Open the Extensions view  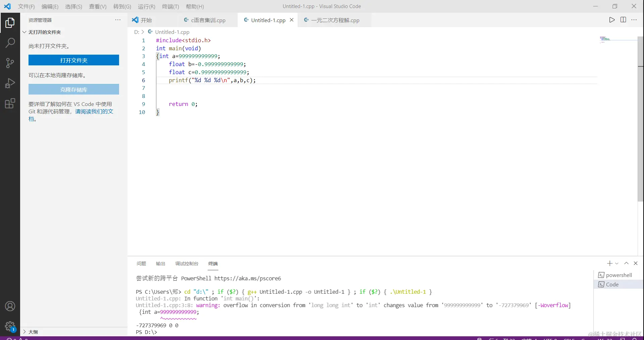coord(10,103)
